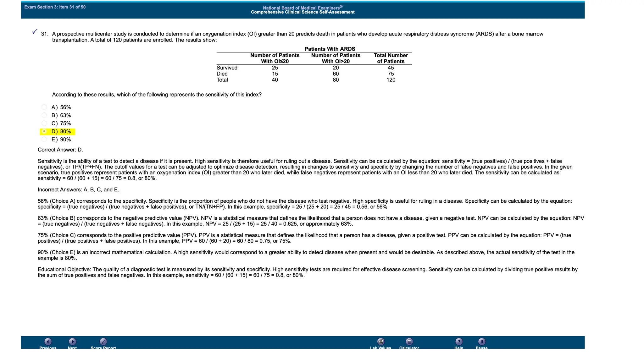Select answer choice B) 63%
This screenshot has height=362, width=644.
click(44, 115)
